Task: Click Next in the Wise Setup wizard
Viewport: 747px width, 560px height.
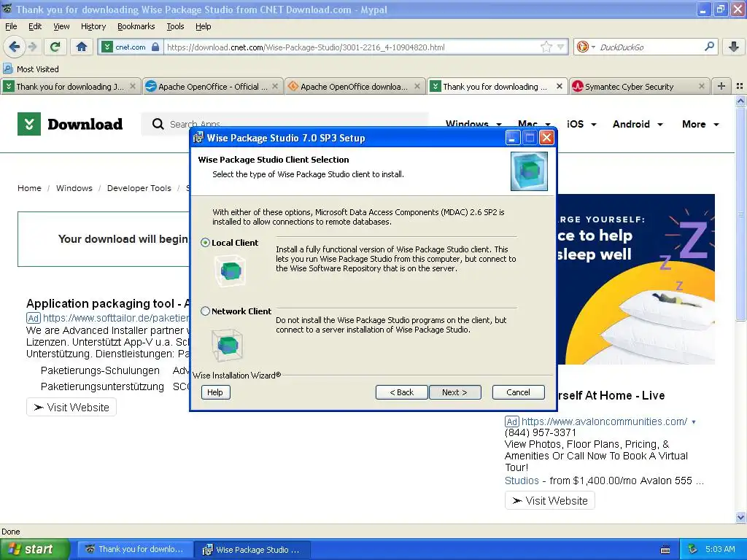Action: (x=454, y=392)
